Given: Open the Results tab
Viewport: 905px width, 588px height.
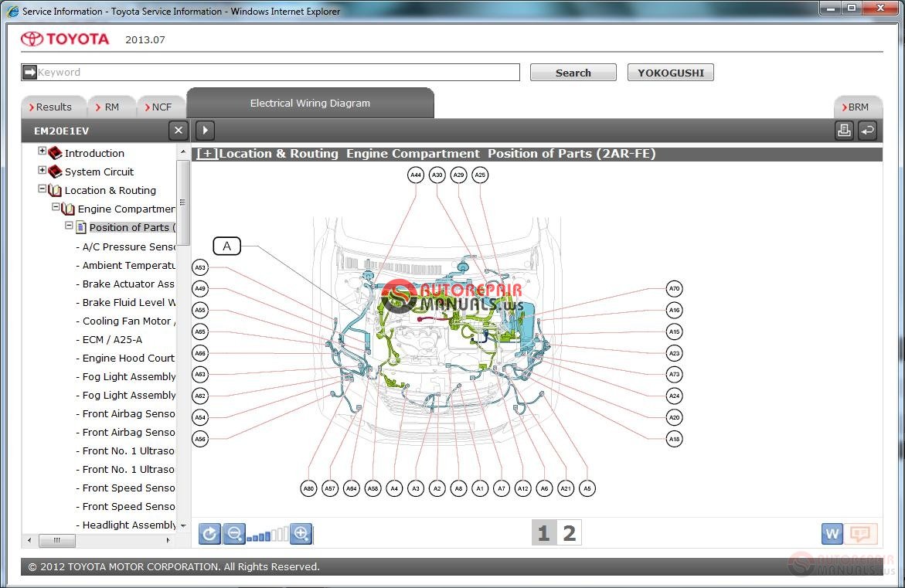Looking at the screenshot, I should coord(53,107).
